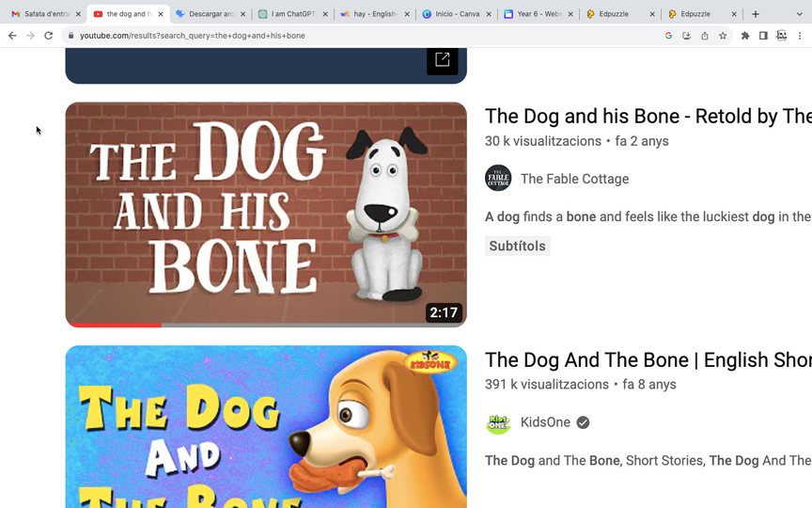
Task: Toggle the browser side panel
Action: [763, 36]
